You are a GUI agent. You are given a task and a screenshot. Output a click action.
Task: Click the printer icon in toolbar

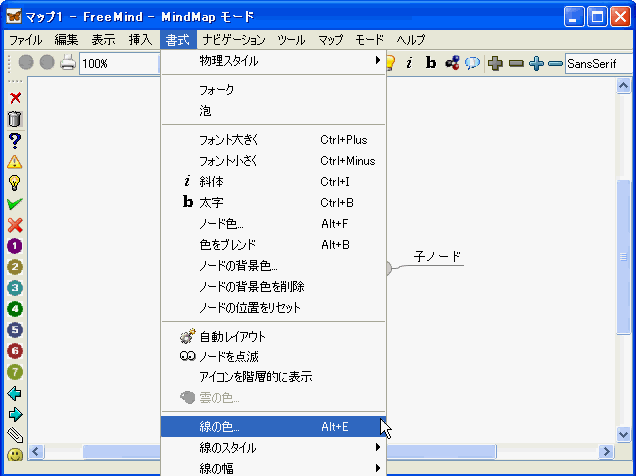[68, 63]
